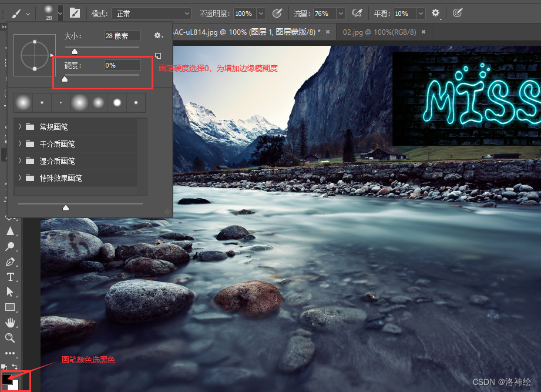Open the Edit Toolbar three-dots menu

10,353
